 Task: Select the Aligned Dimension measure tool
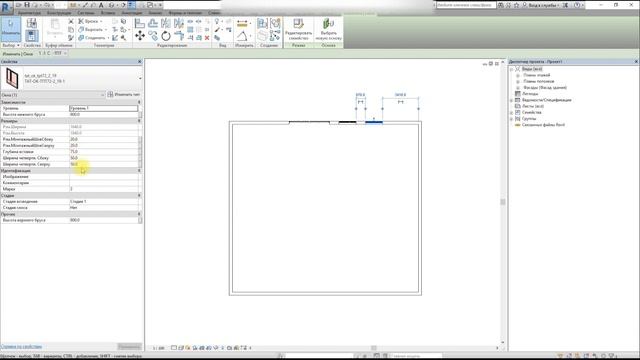242,23
